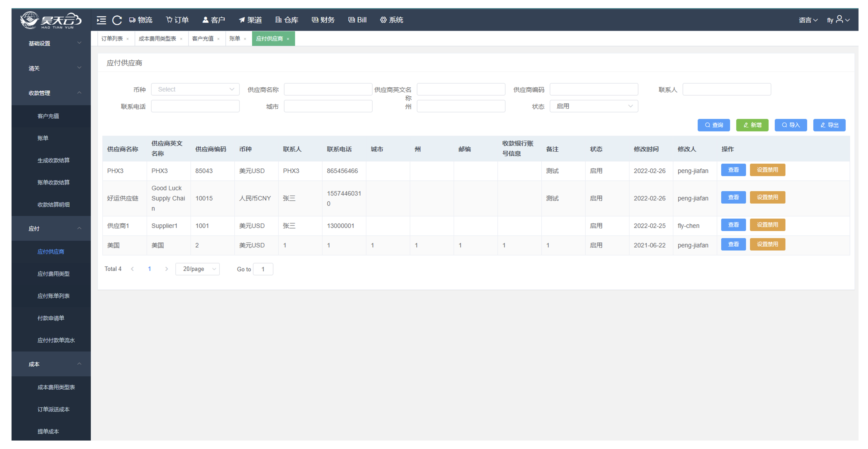This screenshot has width=868, height=449.
Task: Go to the previous page arrow
Action: 133,269
